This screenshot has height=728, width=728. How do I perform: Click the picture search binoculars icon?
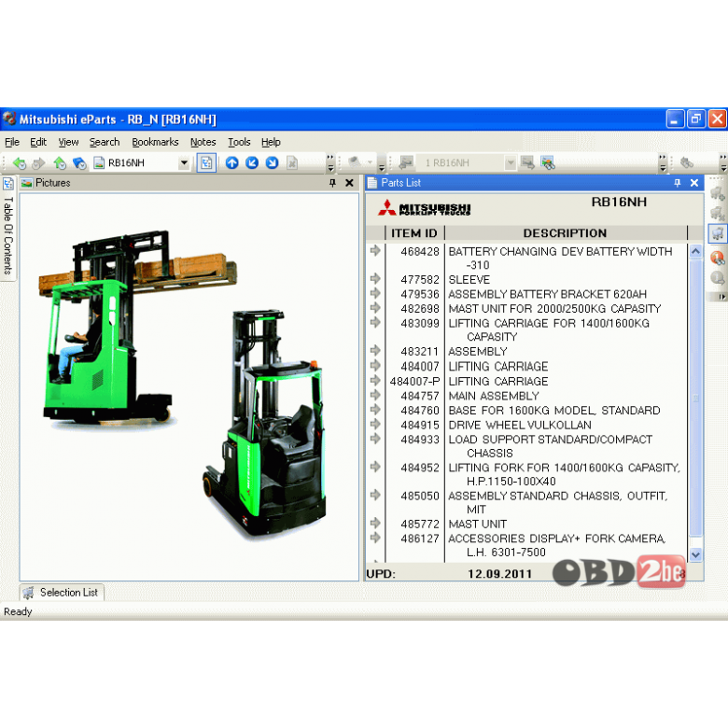(548, 163)
